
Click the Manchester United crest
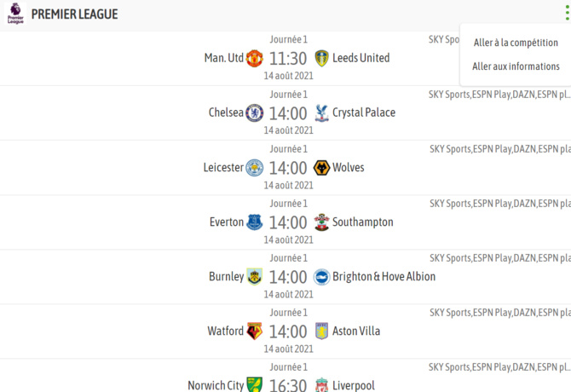tap(255, 59)
